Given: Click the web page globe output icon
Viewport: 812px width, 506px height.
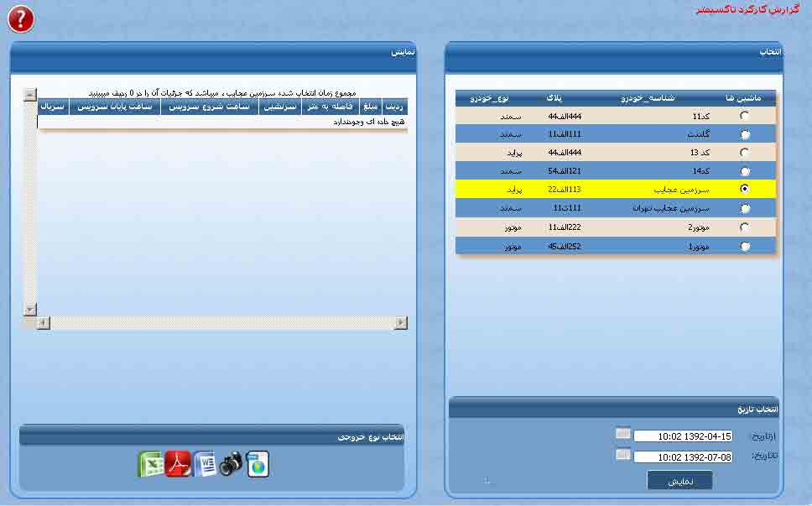Looking at the screenshot, I should pos(258,464).
